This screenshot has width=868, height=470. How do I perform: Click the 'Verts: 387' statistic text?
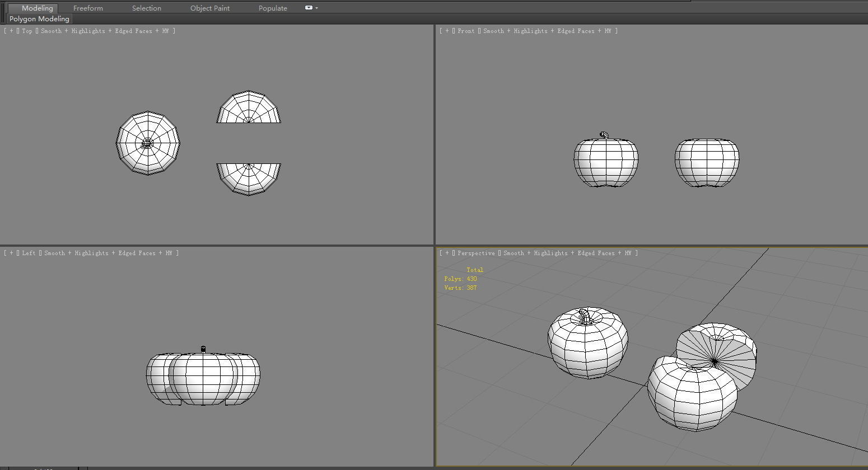[x=460, y=288]
